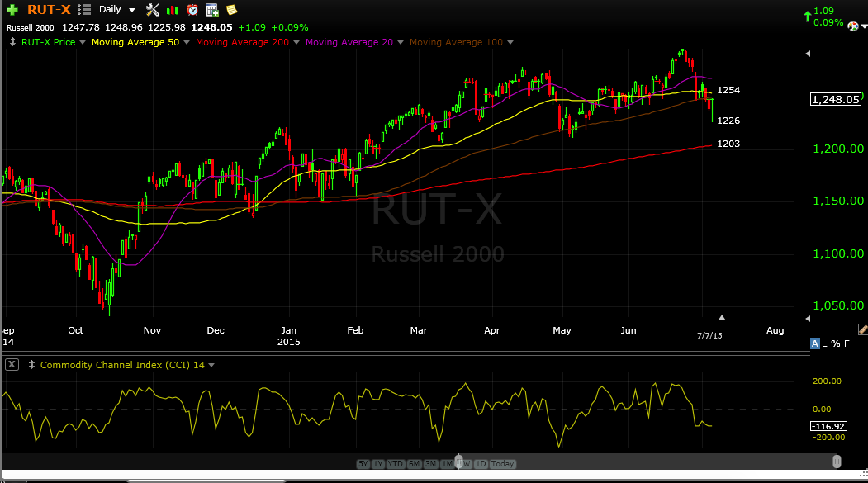
Task: Click the up-down arrows icon beside CCI label
Action: tap(31, 365)
